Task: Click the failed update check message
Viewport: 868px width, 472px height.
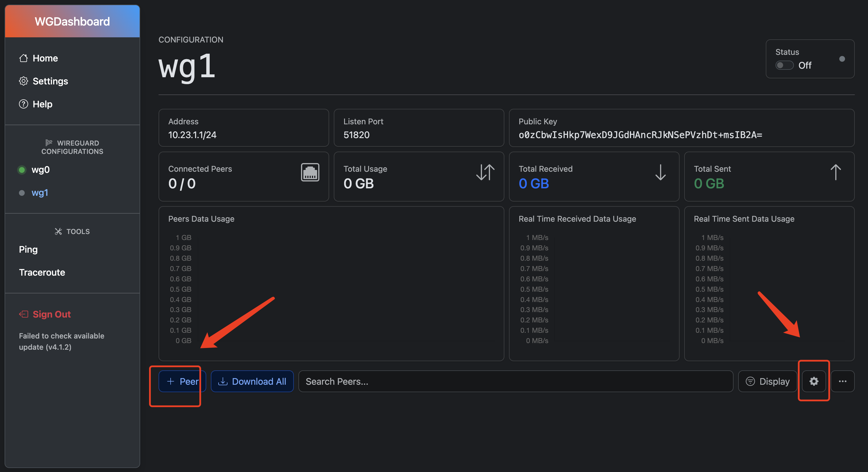Action: click(x=62, y=341)
